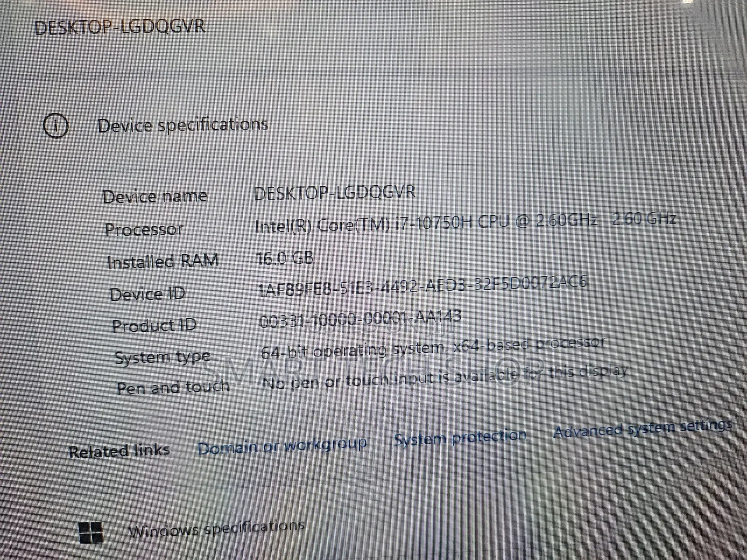
Task: Click the System type label
Action: pyautogui.click(x=162, y=358)
